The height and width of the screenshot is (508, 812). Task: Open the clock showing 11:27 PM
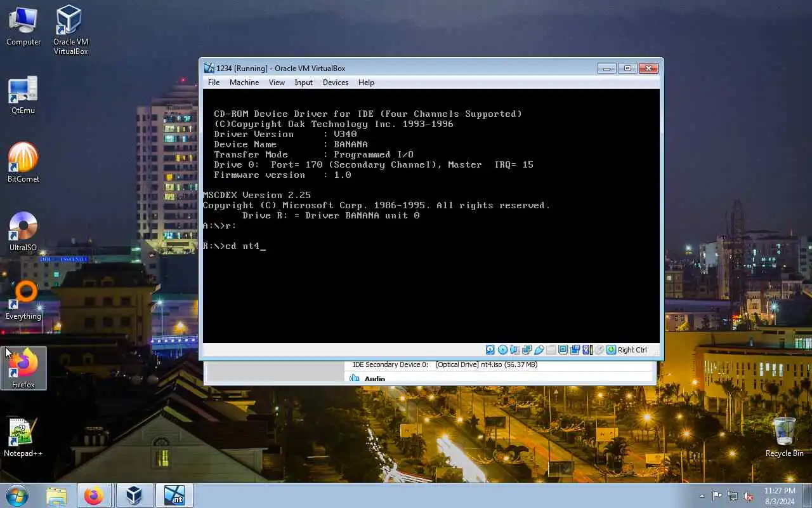(x=780, y=496)
